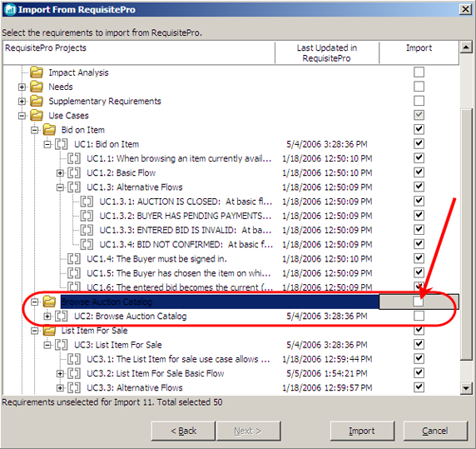Viewport: 476px width, 449px height.
Task: Click the Import column header
Action: click(x=419, y=52)
